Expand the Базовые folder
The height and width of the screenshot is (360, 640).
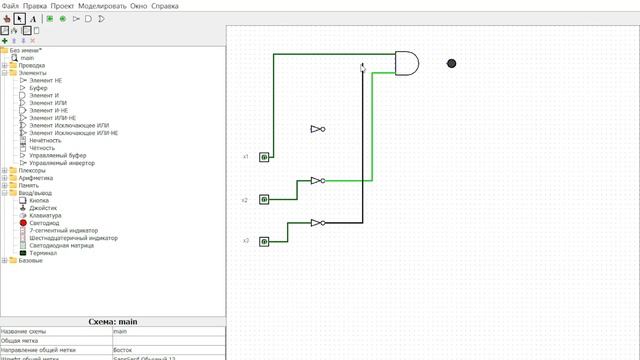pos(4,260)
